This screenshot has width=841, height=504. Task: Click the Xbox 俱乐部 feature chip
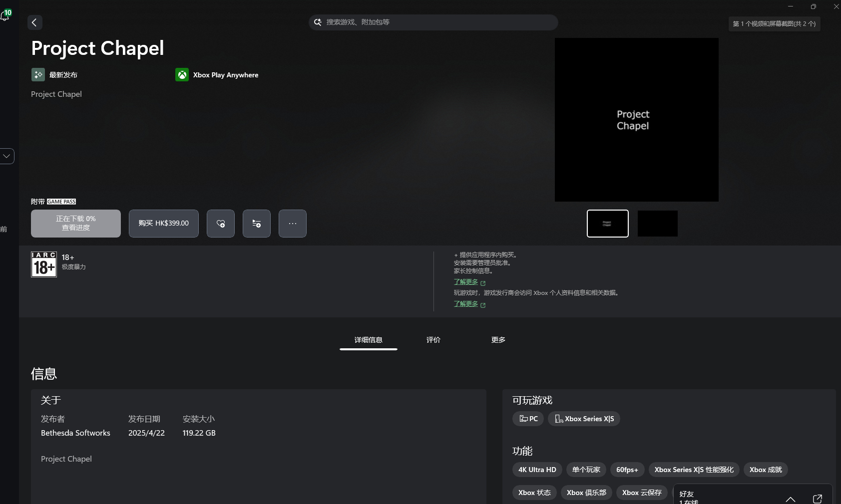(586, 493)
